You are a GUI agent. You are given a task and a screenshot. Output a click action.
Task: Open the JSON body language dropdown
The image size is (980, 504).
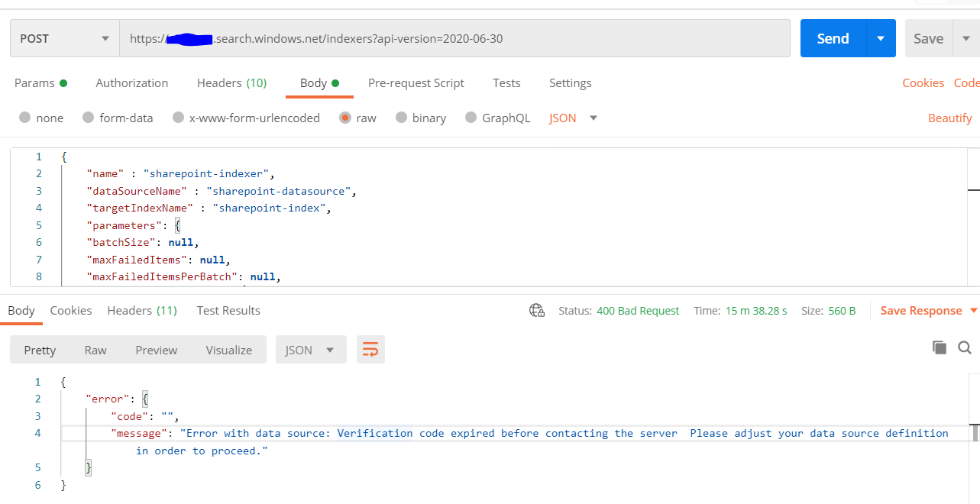(x=573, y=118)
